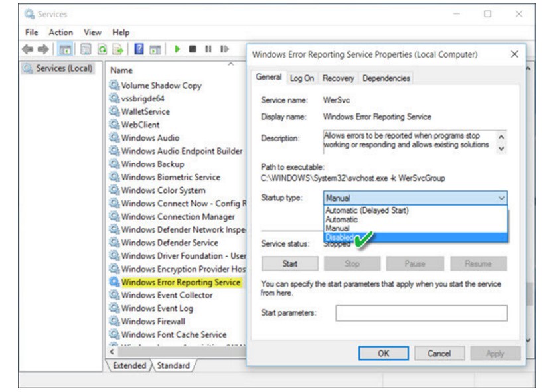Click the Pause Service toolbar icon

(x=208, y=49)
